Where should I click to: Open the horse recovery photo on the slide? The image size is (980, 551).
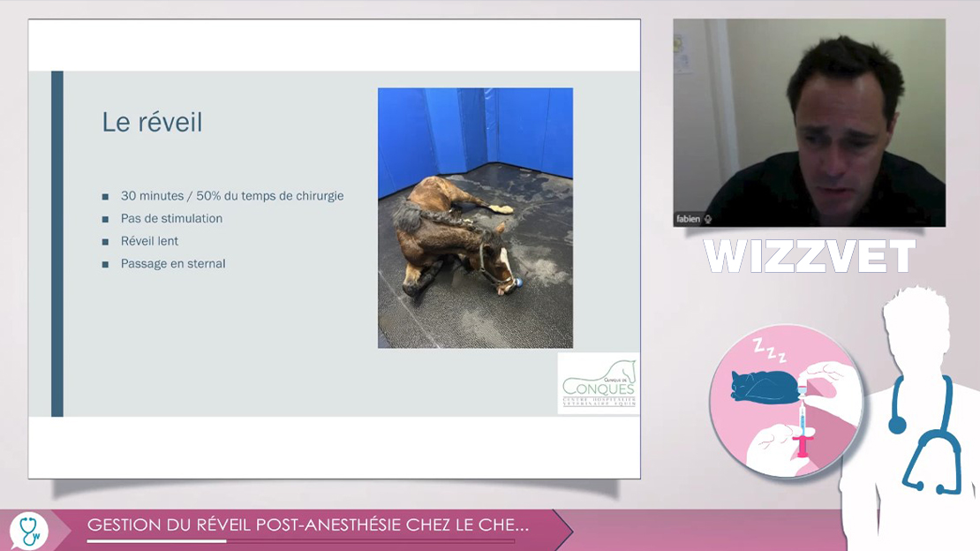tap(475, 217)
